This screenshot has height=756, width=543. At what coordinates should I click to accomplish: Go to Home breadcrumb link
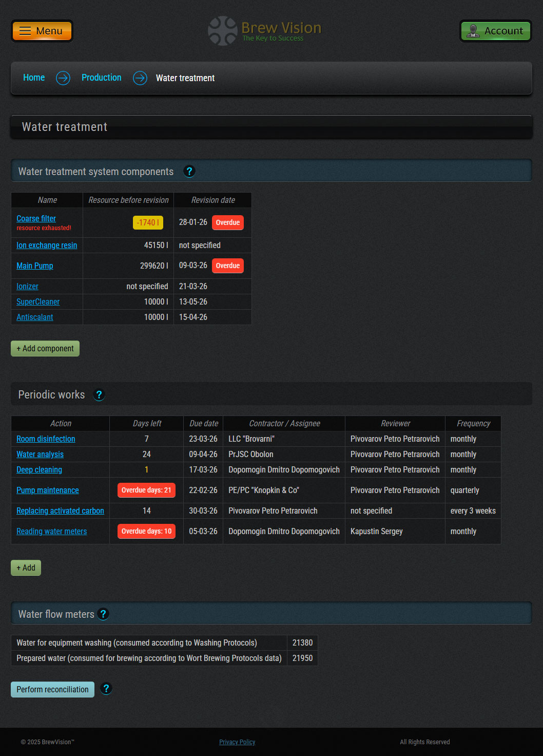pyautogui.click(x=34, y=78)
